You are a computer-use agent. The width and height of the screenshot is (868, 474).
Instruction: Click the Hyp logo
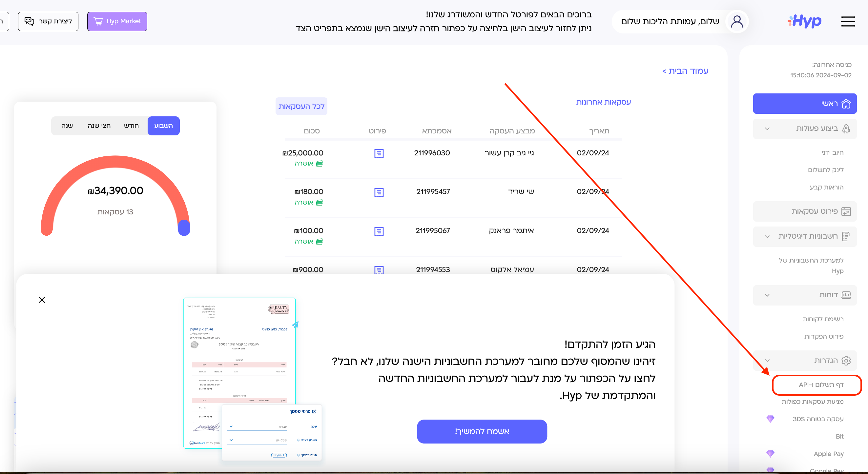coord(804,22)
